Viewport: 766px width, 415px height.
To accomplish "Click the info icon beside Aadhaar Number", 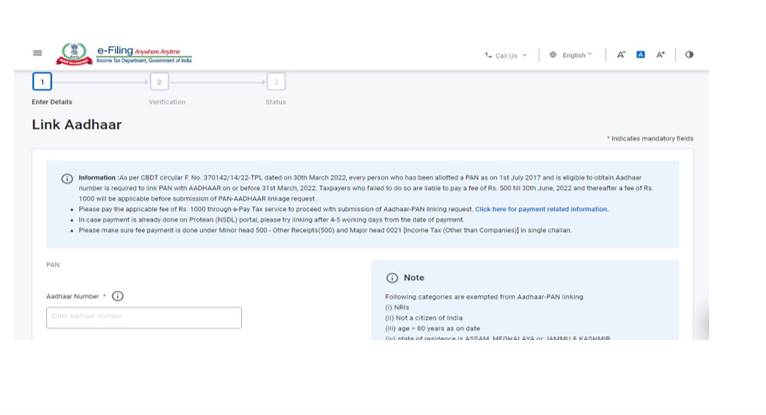I will 118,296.
